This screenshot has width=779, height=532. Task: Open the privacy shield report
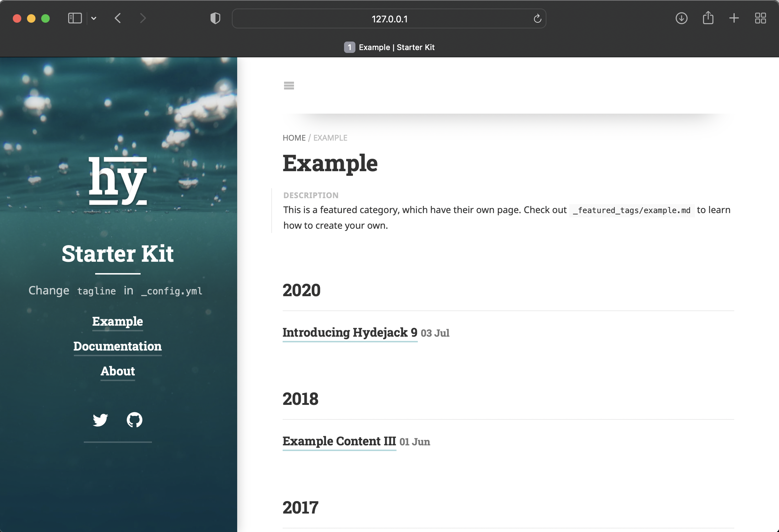(x=215, y=18)
